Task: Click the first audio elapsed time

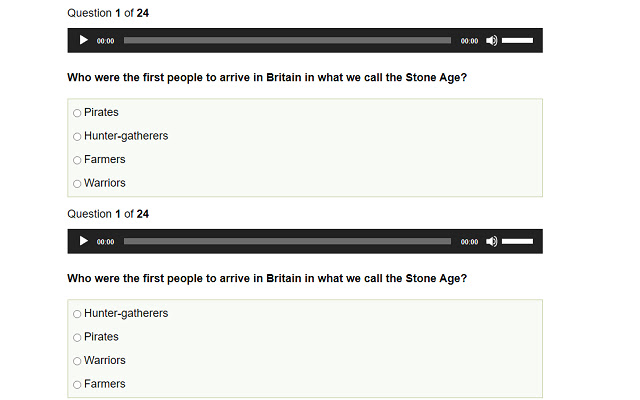Action: (x=105, y=42)
